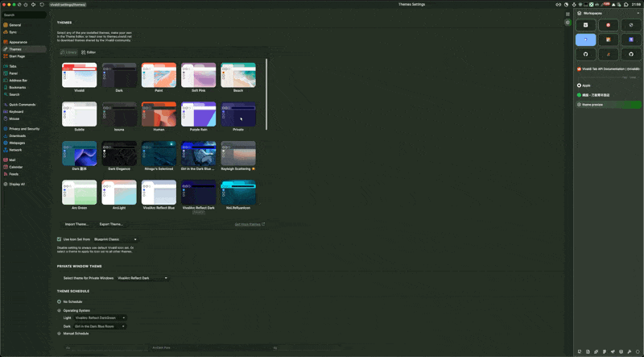The image size is (644, 357).
Task: Open Blueprint Classic icon set dropdown
Action: coord(115,239)
